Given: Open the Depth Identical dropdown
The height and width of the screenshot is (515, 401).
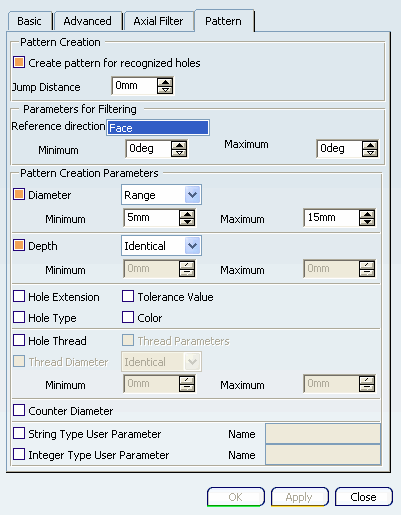Looking at the screenshot, I should coord(193,246).
